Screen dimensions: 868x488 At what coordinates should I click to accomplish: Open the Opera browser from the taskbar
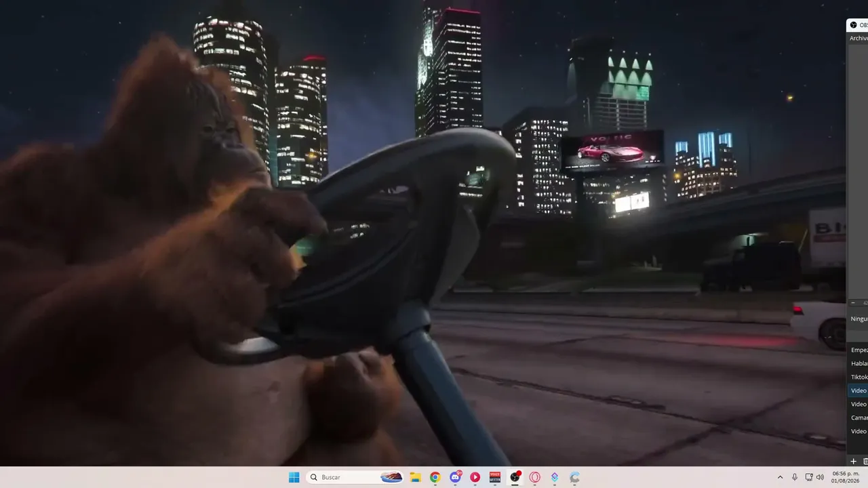(535, 477)
